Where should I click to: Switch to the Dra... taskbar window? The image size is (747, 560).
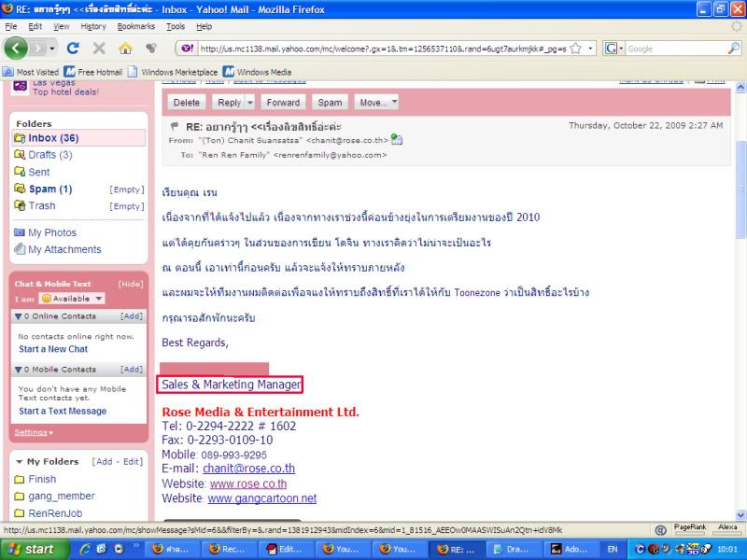[514, 549]
